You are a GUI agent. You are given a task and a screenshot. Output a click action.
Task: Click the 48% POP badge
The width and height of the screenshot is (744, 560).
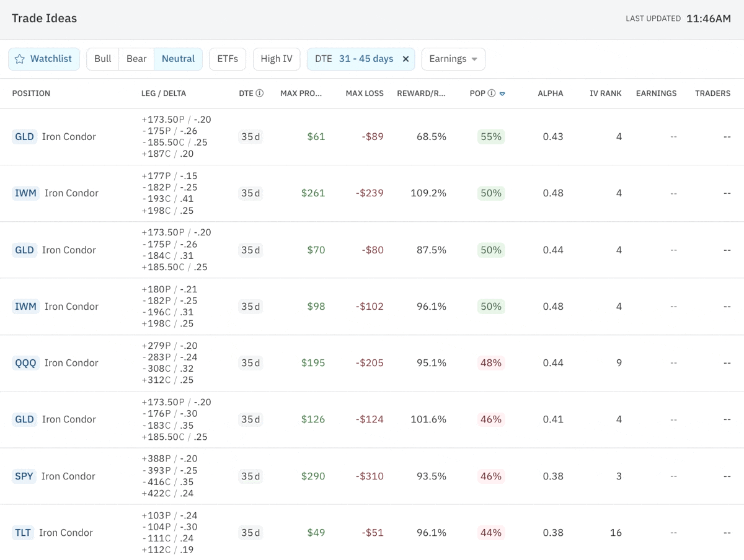[x=491, y=363]
